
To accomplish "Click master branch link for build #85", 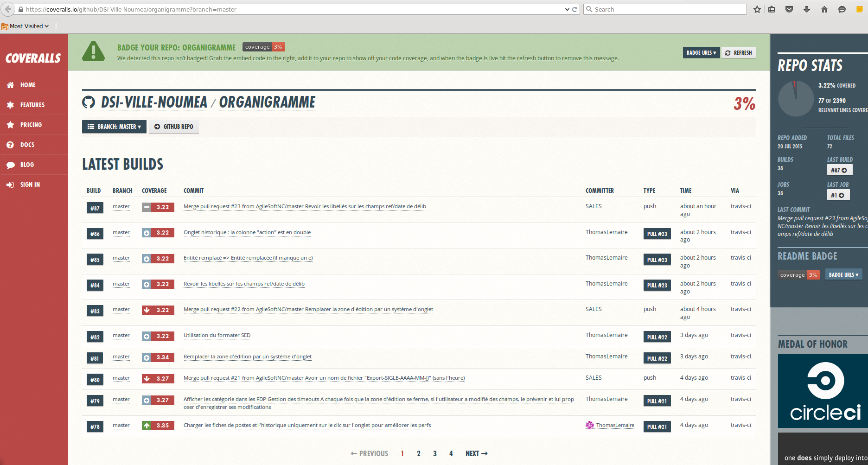I will pos(121,258).
